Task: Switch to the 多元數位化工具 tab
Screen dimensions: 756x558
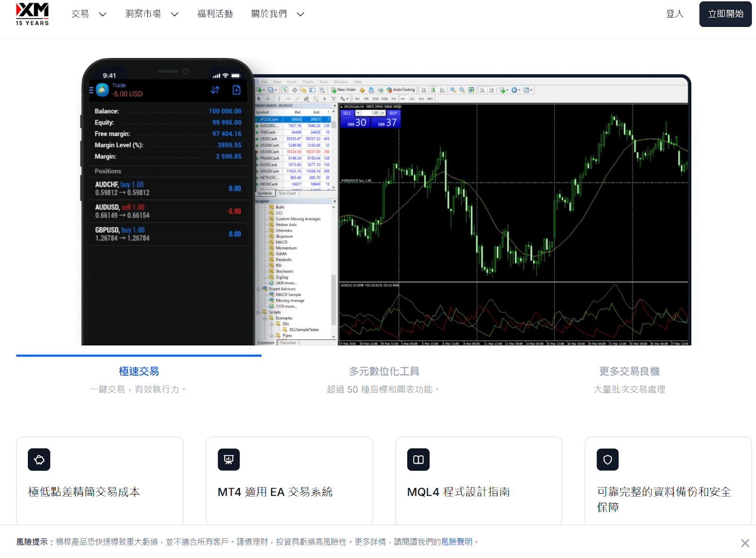Action: pyautogui.click(x=384, y=371)
